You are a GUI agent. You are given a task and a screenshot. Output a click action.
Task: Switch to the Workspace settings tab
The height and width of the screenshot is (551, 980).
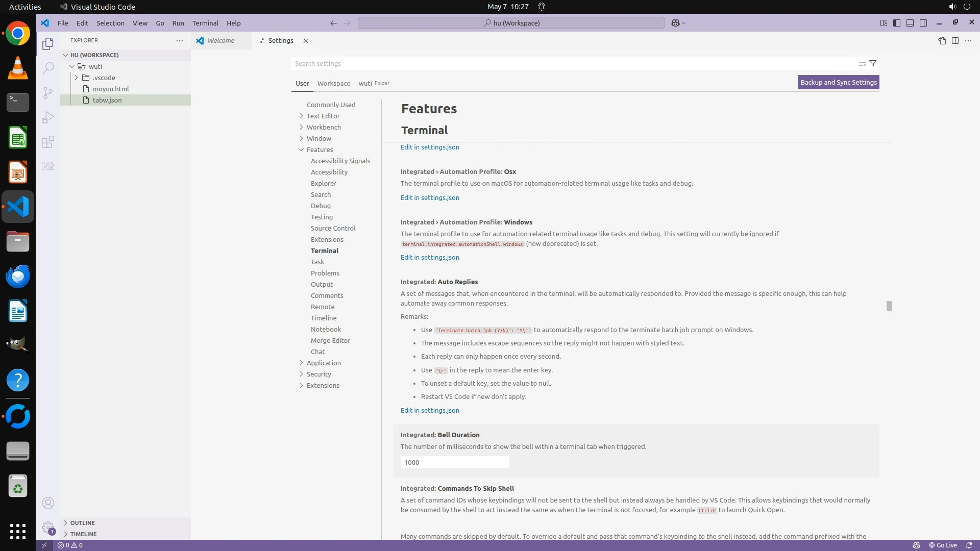[333, 83]
